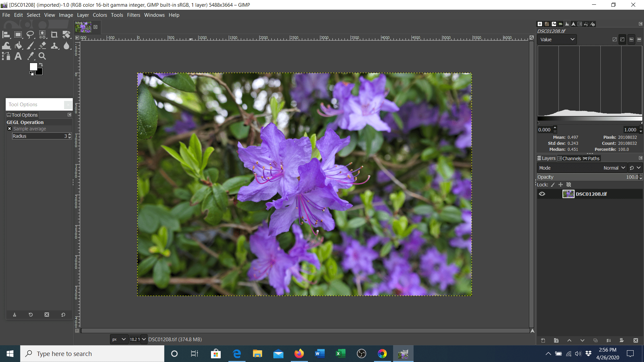Screen dimensions: 644x362
Task: Lower the layer one step
Action: coord(582,341)
